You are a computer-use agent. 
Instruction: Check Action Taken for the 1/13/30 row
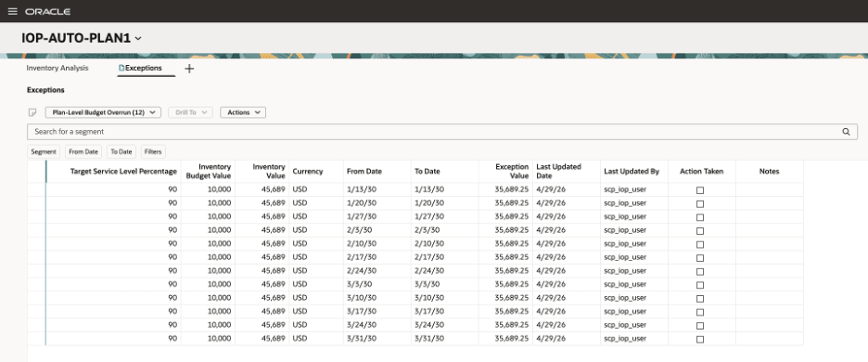[x=700, y=190]
